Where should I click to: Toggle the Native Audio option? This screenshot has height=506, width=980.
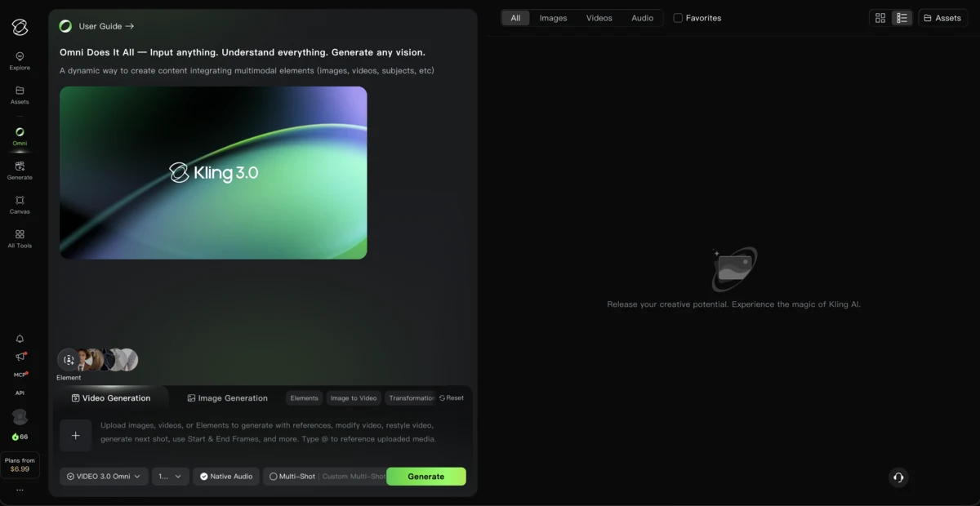coord(226,477)
